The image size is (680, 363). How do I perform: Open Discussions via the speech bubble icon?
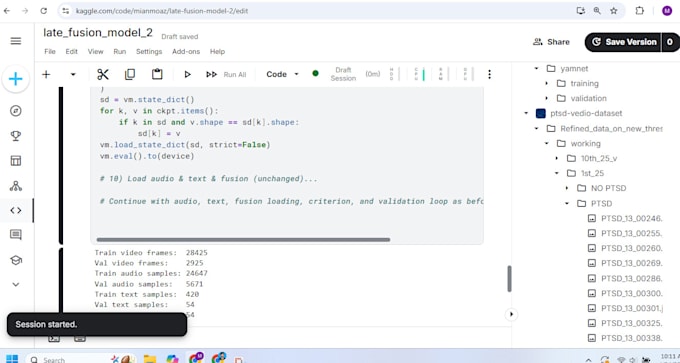pos(16,235)
